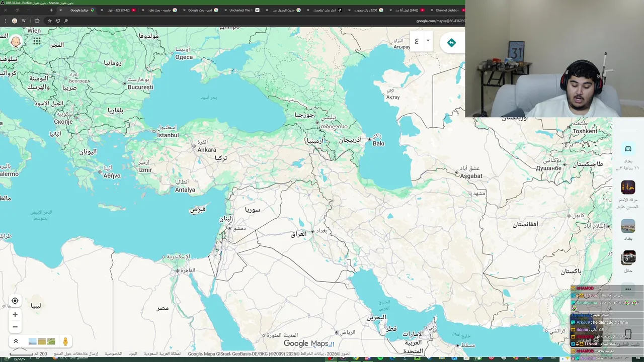The width and height of the screenshot is (644, 362).
Task: Click the Bucuresti city label
Action: (x=140, y=87)
